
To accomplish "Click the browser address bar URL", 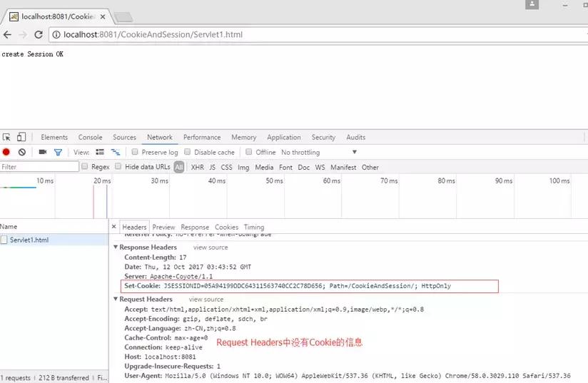I will click(x=153, y=35).
